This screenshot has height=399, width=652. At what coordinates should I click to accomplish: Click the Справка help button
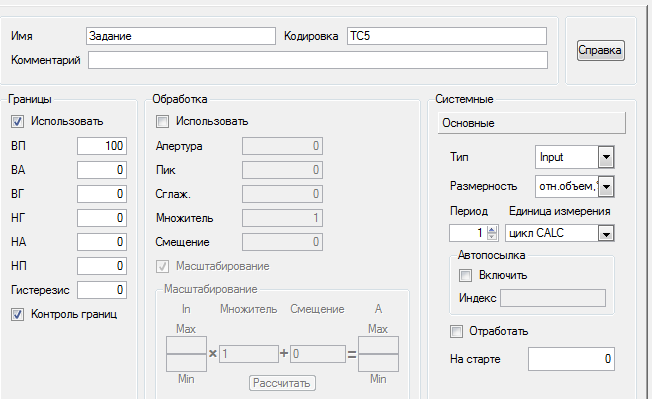(600, 50)
